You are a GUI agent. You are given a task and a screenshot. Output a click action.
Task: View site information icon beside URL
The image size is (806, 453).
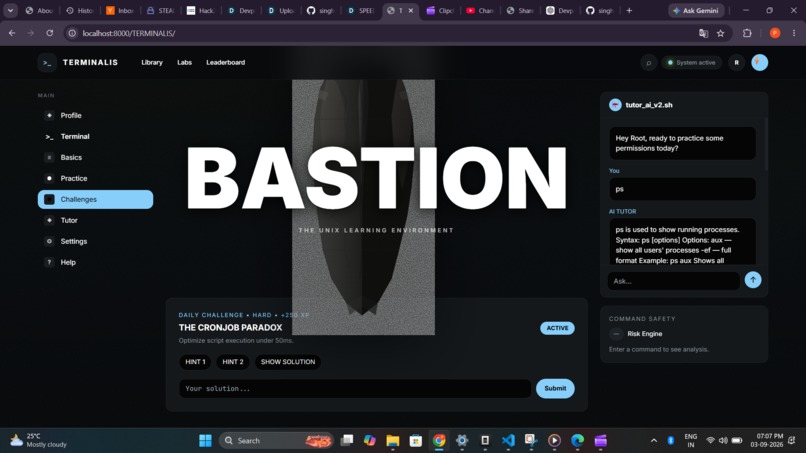pyautogui.click(x=72, y=33)
